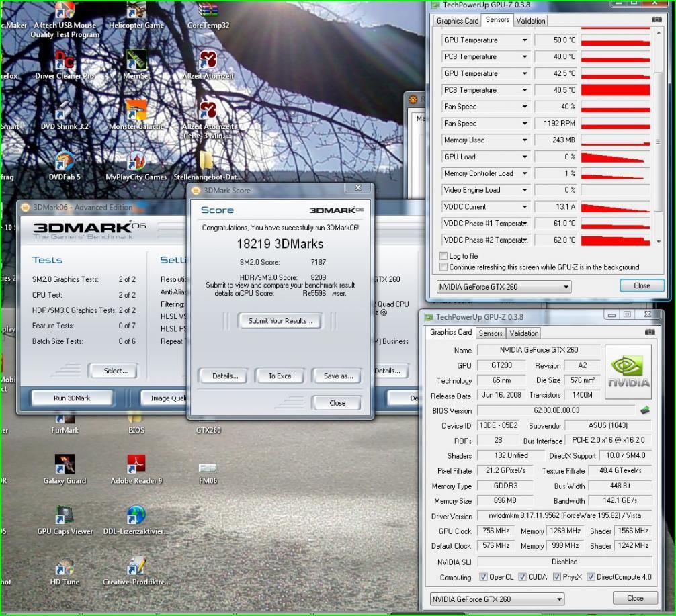Viewport: 676px width, 616px height.
Task: Click the NVIDIA logo in GPU-Z
Action: 628,371
